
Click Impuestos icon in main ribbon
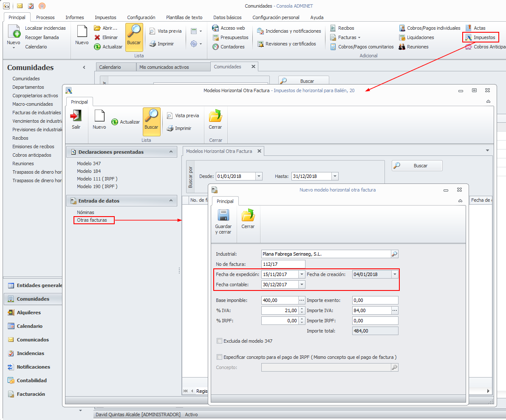click(x=469, y=37)
